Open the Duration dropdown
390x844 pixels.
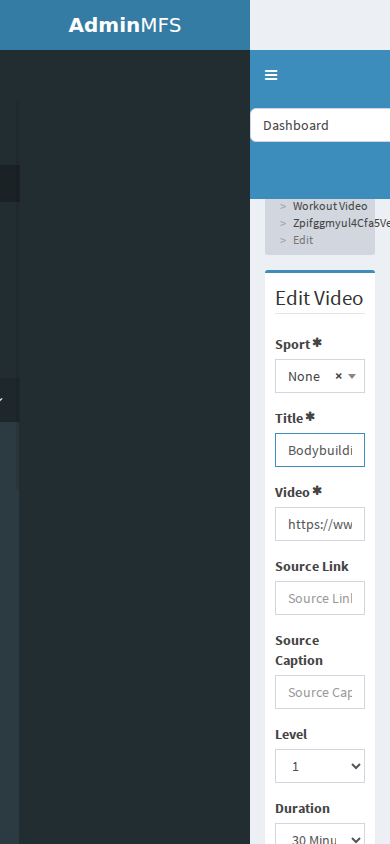click(320, 834)
